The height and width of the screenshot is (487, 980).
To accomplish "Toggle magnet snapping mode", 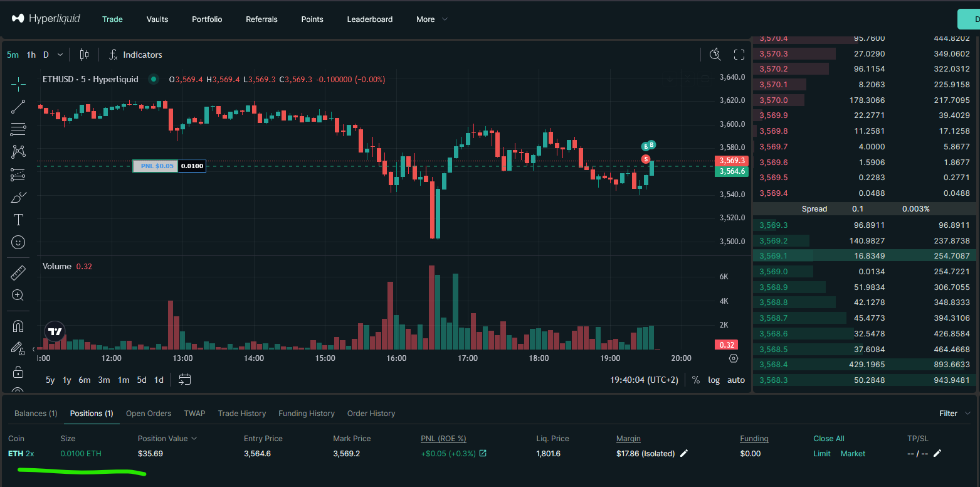I will pyautogui.click(x=18, y=326).
